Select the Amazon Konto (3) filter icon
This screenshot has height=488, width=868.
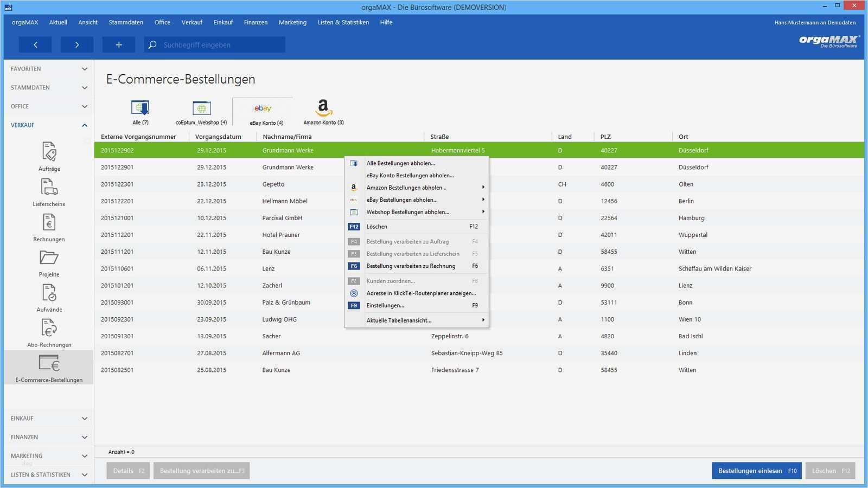pos(323,107)
